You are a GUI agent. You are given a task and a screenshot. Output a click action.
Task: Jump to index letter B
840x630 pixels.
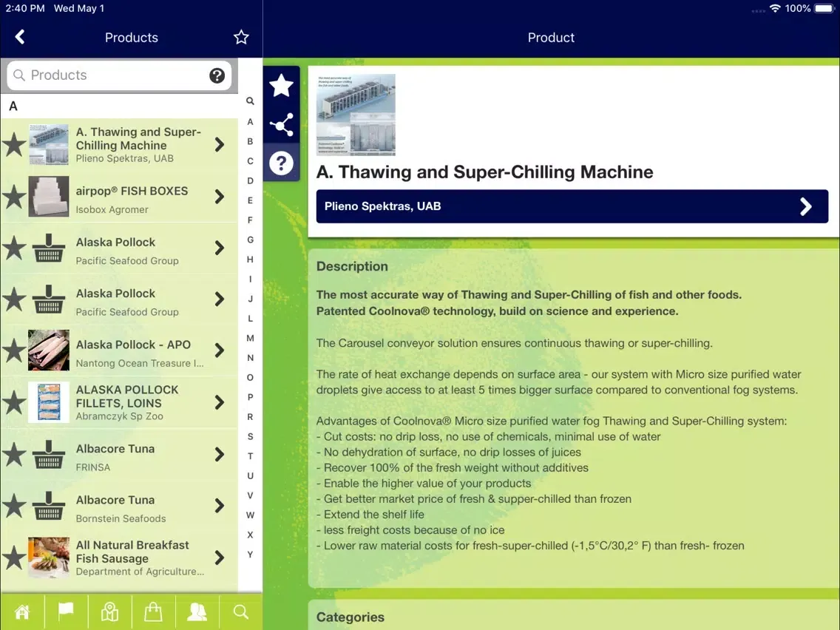click(250, 141)
